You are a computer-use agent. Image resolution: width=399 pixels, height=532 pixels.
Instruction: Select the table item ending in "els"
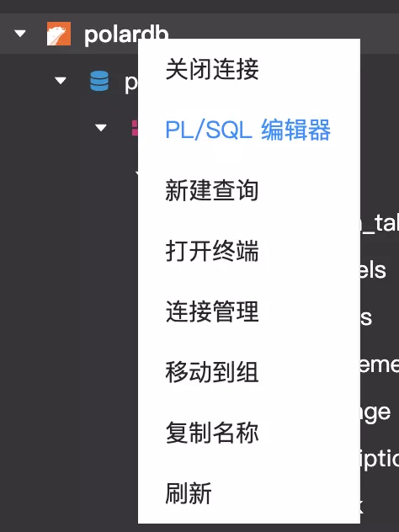click(x=373, y=270)
